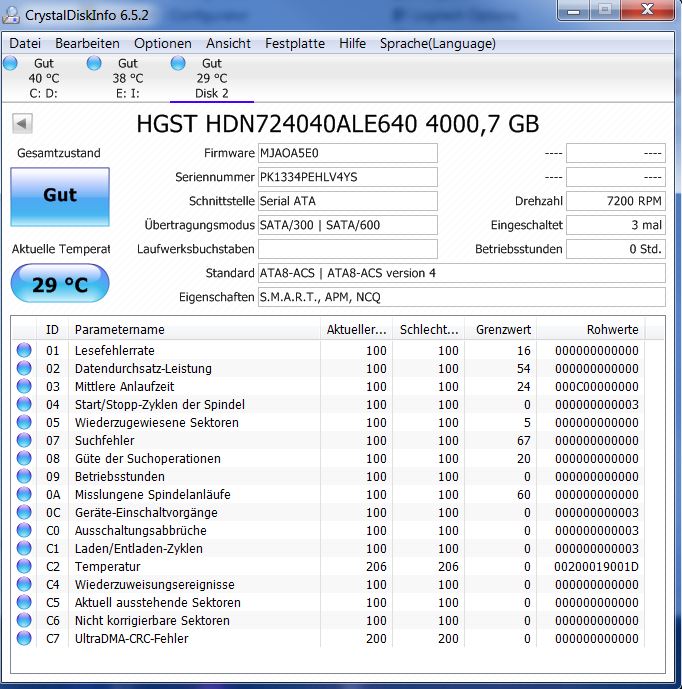Click the blue status orb for Disk 2
The image size is (682, 689).
178,63
